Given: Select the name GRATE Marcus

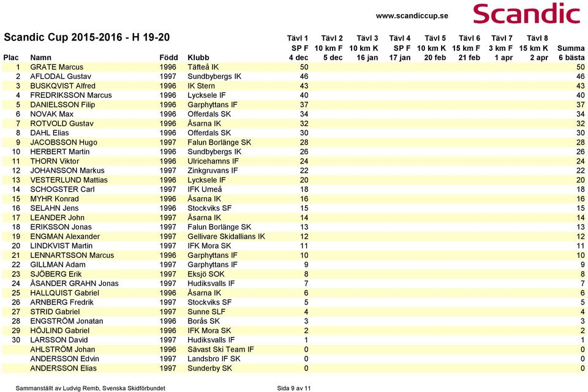Looking at the screenshot, I should tap(56, 67).
